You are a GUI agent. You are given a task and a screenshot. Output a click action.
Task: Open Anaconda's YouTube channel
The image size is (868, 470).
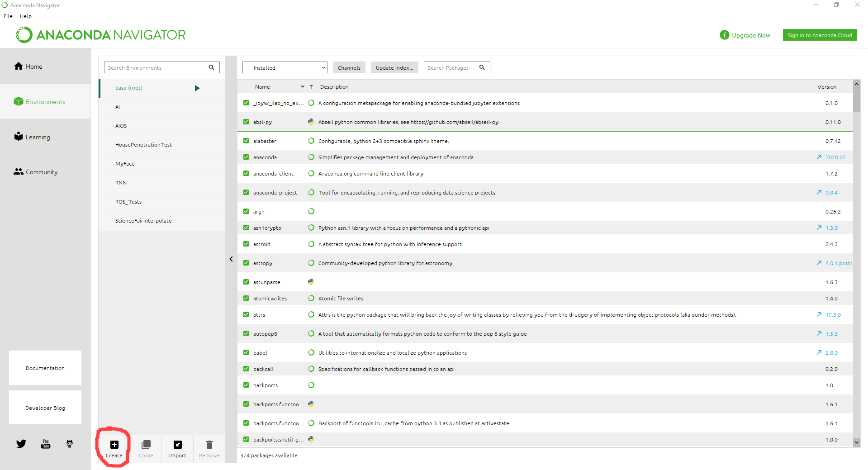point(45,444)
